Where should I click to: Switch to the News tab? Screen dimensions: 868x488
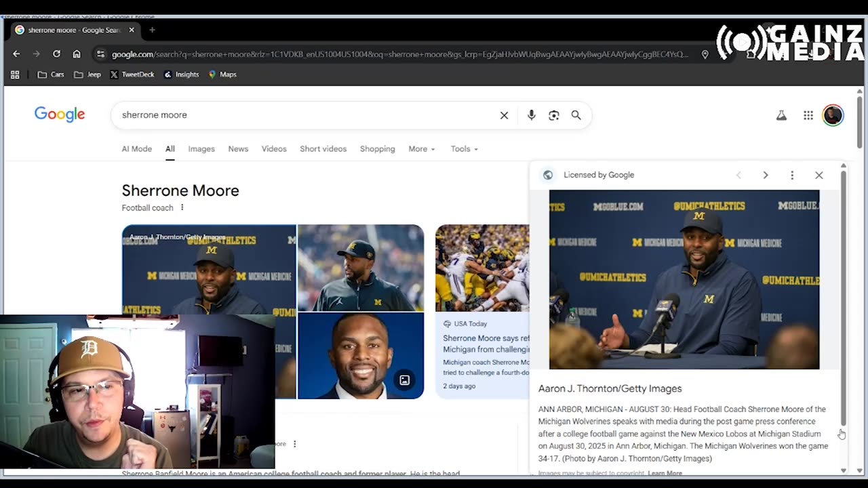pyautogui.click(x=238, y=149)
